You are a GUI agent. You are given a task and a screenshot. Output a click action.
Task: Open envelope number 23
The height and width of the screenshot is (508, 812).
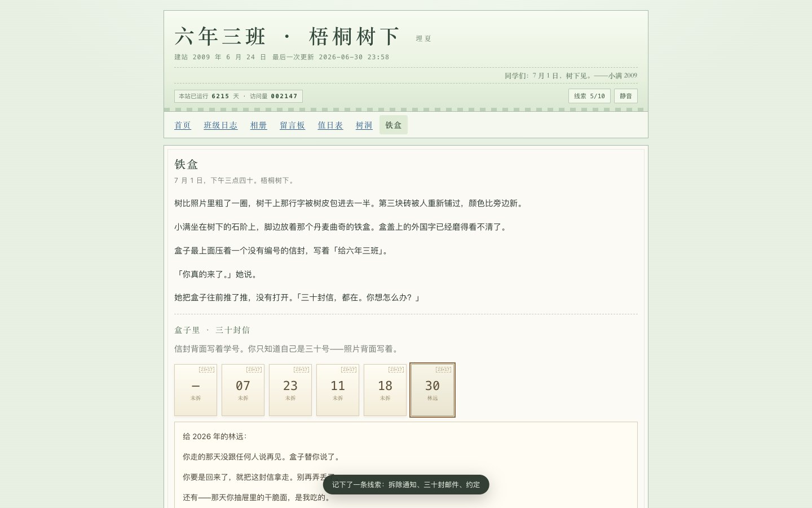coord(290,390)
